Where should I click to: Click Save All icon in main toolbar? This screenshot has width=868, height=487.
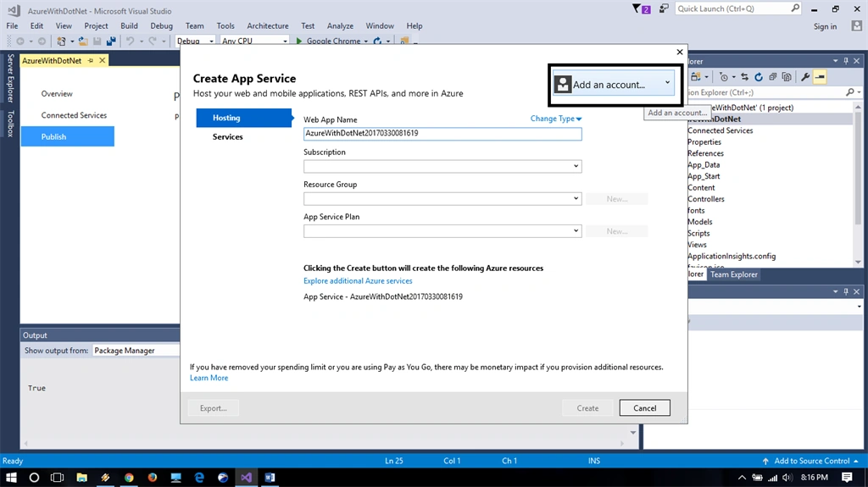click(111, 41)
